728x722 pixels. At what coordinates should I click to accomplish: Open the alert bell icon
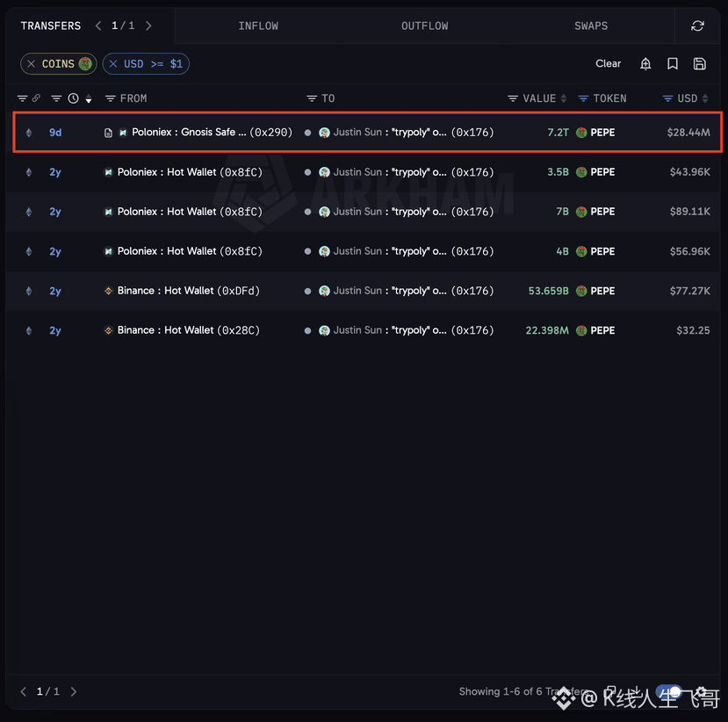point(645,63)
